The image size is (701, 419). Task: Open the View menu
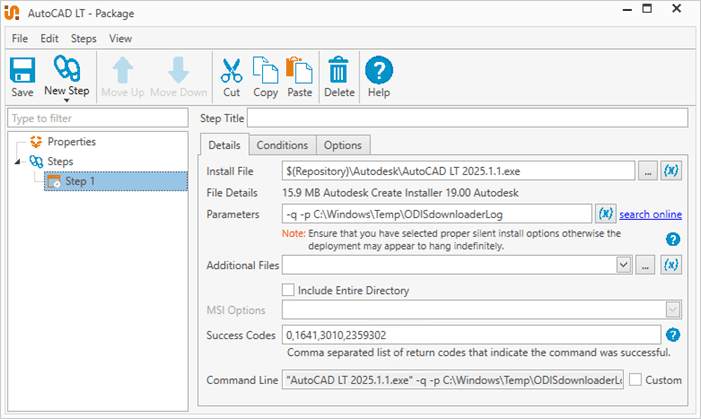120,38
